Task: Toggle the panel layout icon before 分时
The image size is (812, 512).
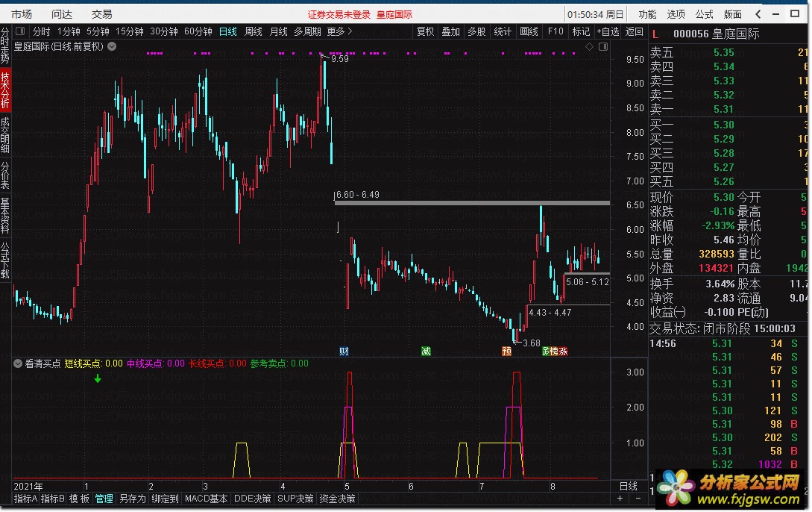Action: point(20,31)
